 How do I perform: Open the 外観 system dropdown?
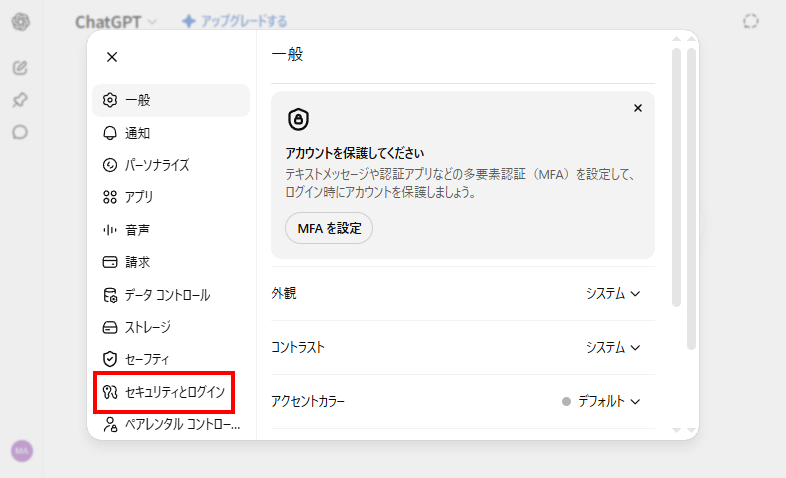click(613, 293)
